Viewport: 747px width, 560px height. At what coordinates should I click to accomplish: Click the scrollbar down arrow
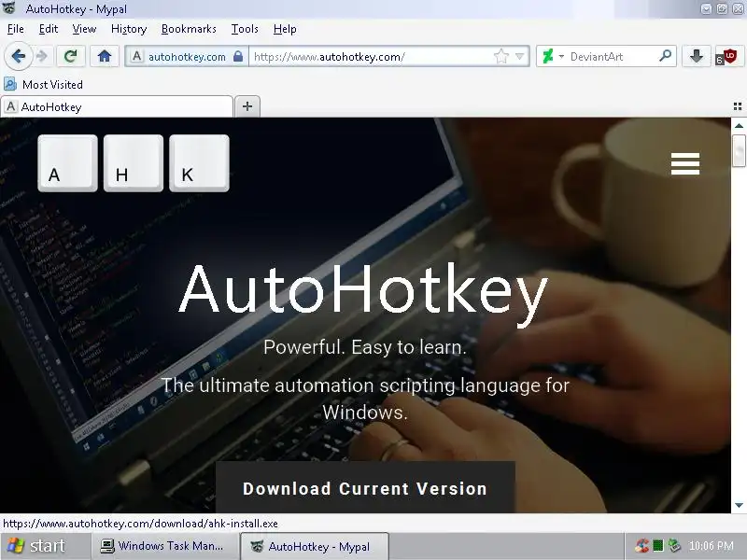[x=739, y=505]
